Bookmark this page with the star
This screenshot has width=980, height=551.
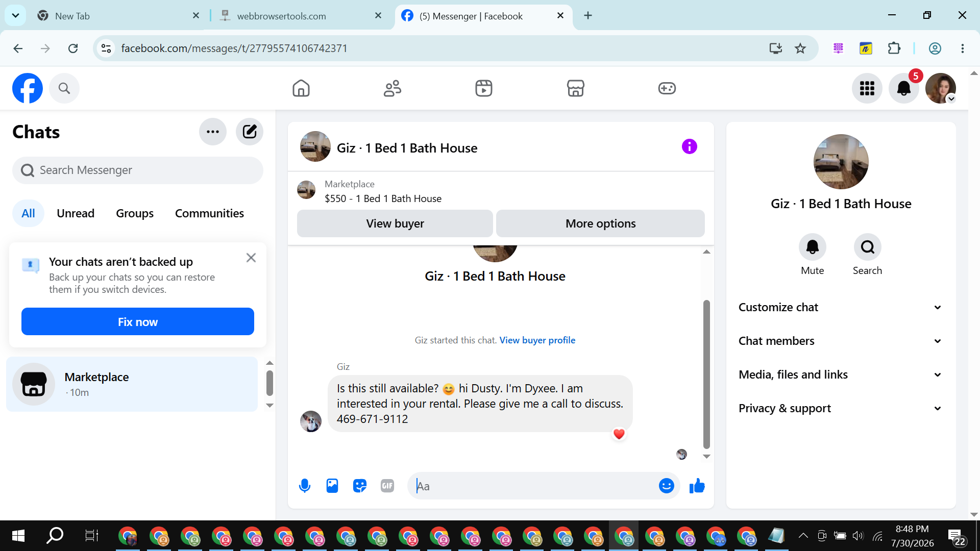point(800,48)
